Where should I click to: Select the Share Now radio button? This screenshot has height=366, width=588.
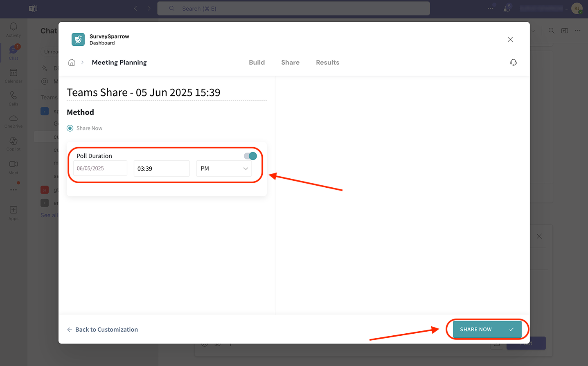(x=70, y=128)
